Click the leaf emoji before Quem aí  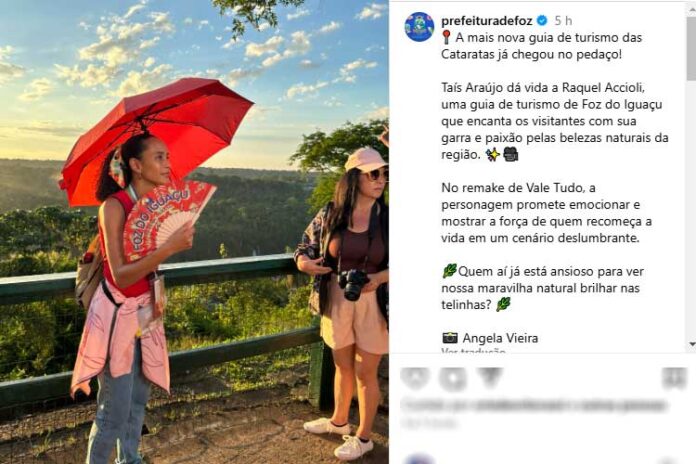[x=449, y=271]
